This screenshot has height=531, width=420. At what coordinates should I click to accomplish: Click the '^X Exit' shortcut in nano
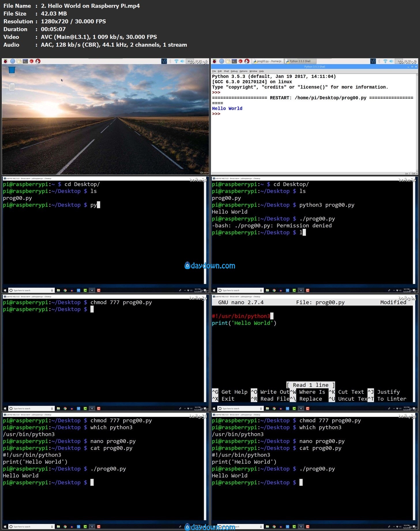223,399
